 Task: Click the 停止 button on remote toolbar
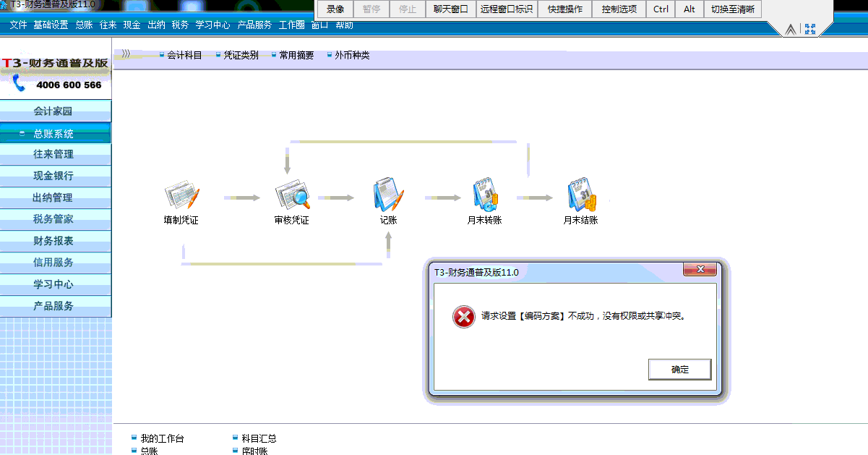coord(408,9)
